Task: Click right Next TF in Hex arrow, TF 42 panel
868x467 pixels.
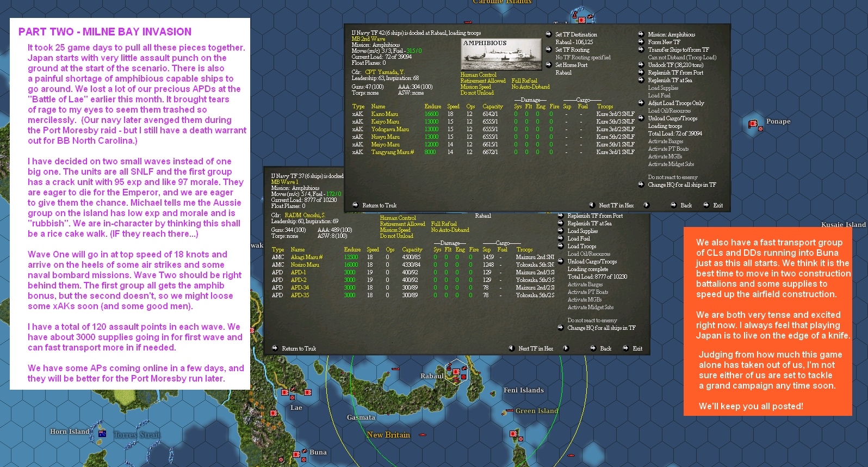Action: (x=646, y=205)
